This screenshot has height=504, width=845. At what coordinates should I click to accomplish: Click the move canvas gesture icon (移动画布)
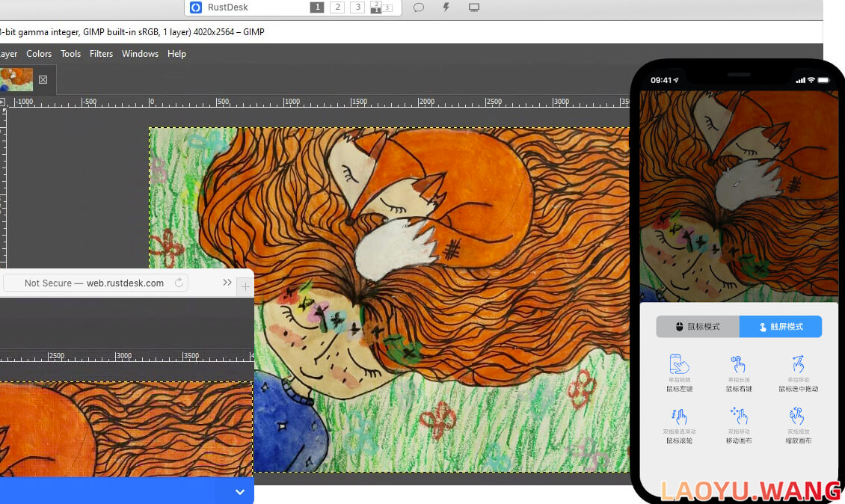coord(738,417)
